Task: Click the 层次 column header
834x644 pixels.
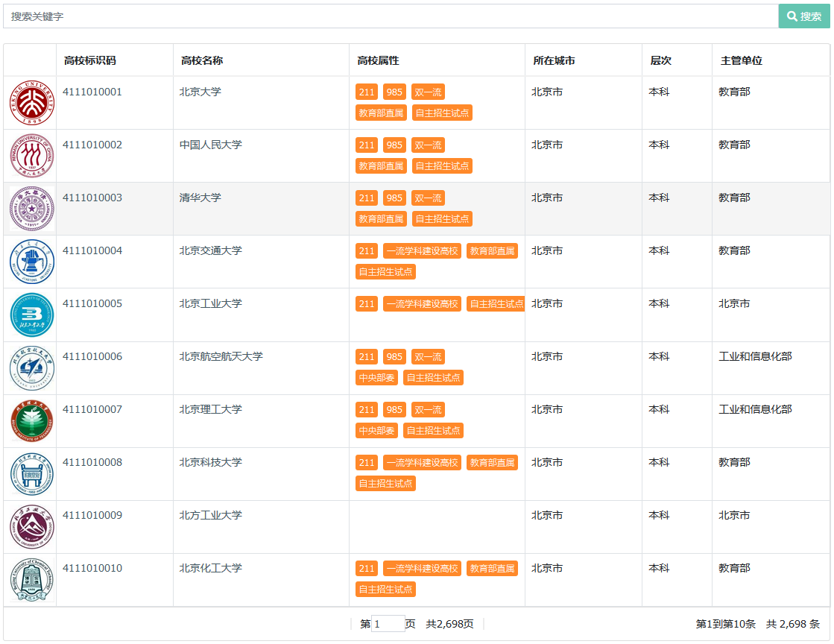Action: pyautogui.click(x=660, y=60)
